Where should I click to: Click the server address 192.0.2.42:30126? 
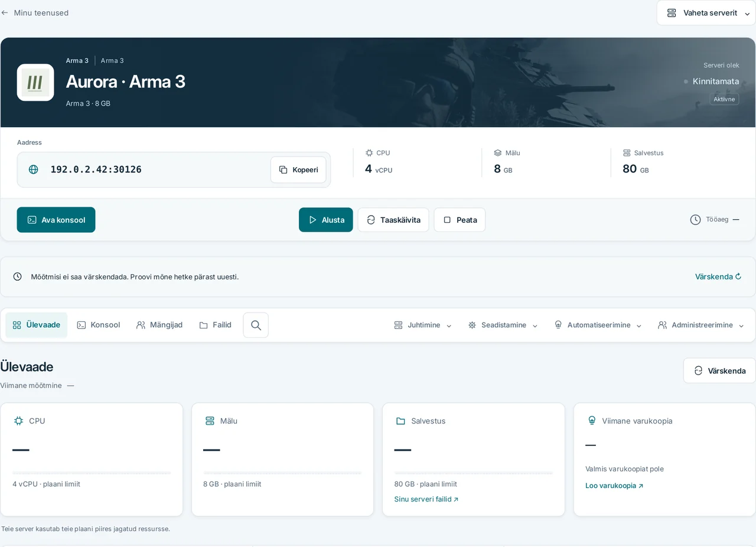(96, 170)
